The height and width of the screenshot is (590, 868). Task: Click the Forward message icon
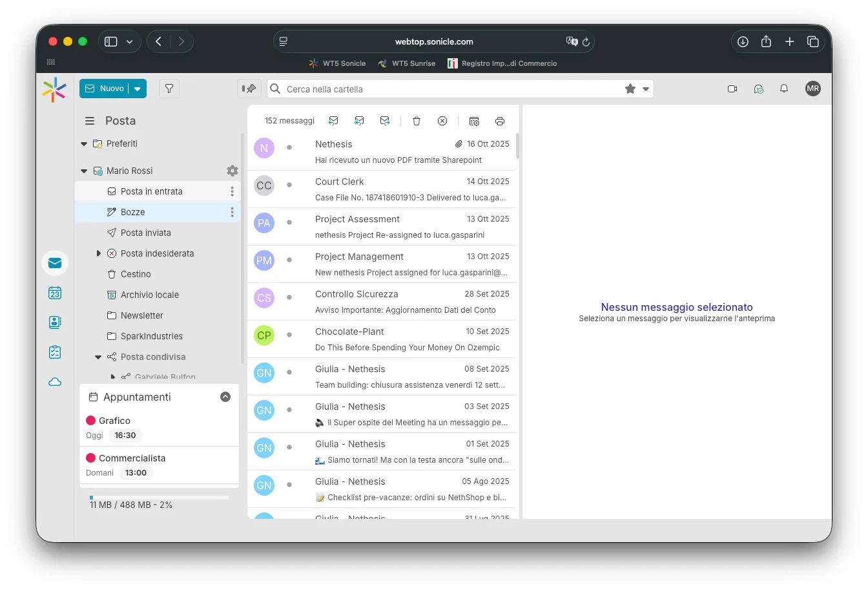click(x=385, y=121)
